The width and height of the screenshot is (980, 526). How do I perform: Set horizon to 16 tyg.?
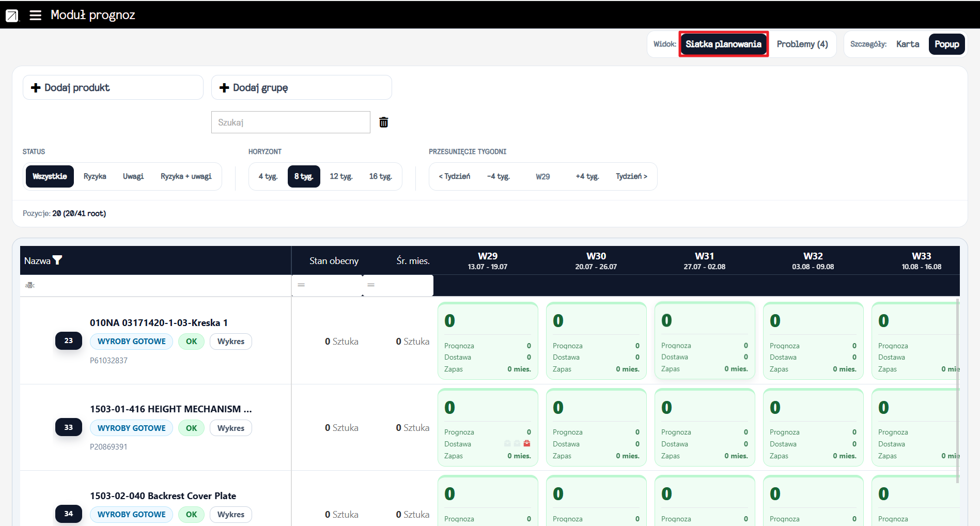(380, 176)
